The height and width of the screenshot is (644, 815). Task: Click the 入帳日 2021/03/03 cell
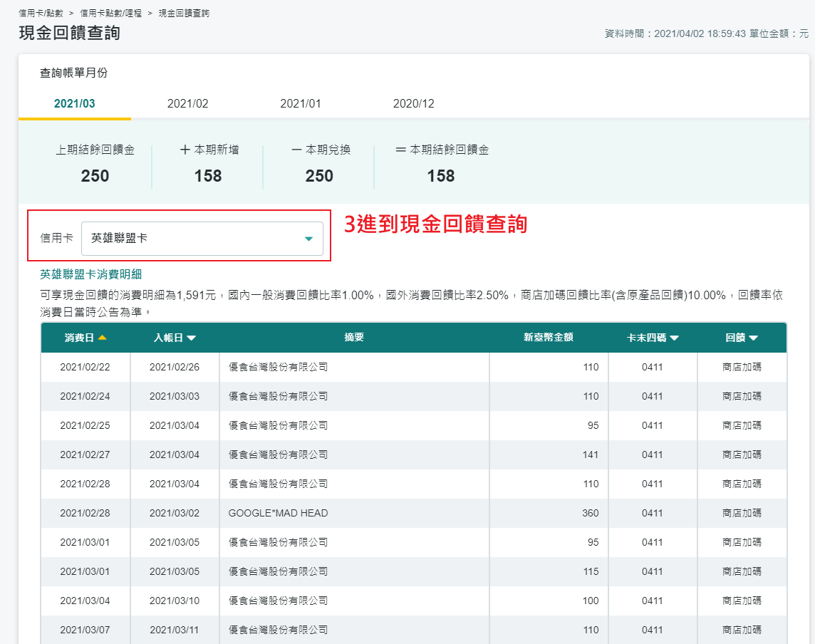pyautogui.click(x=175, y=396)
